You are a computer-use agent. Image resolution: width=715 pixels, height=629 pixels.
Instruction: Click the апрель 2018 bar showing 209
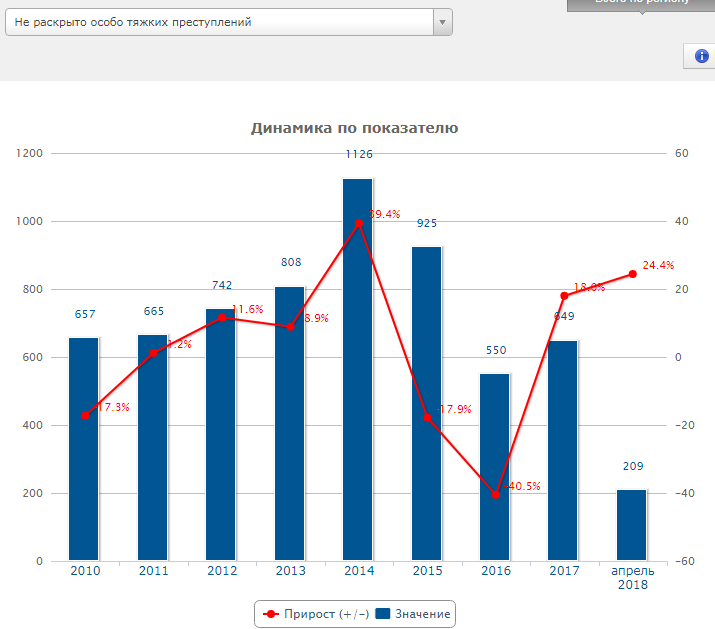632,525
